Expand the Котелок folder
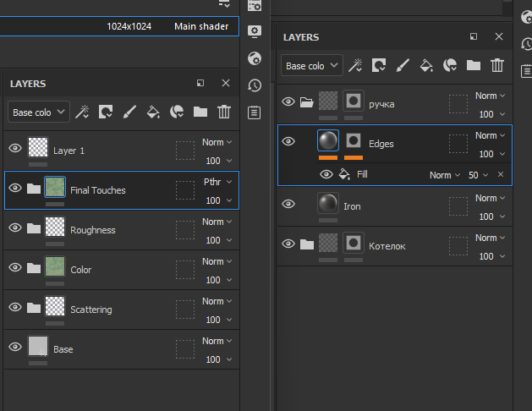The height and width of the screenshot is (411, 532). point(306,244)
